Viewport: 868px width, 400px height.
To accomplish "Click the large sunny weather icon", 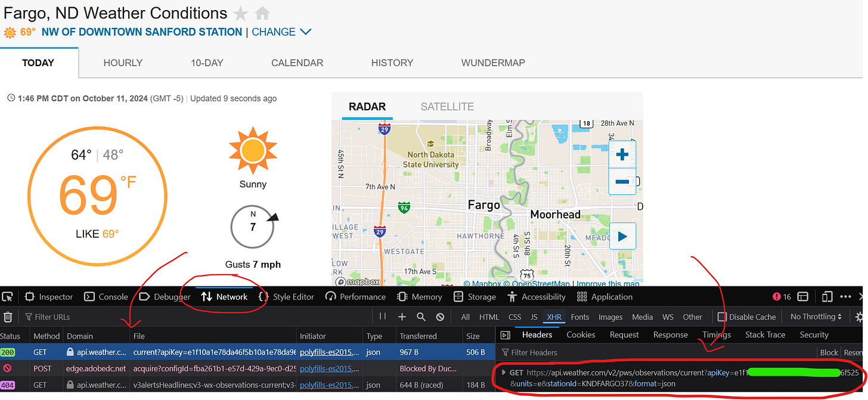I will click(x=253, y=150).
